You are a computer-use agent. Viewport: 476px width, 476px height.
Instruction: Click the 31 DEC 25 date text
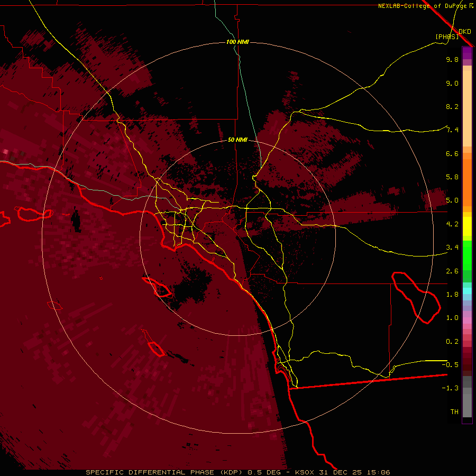pos(339,472)
